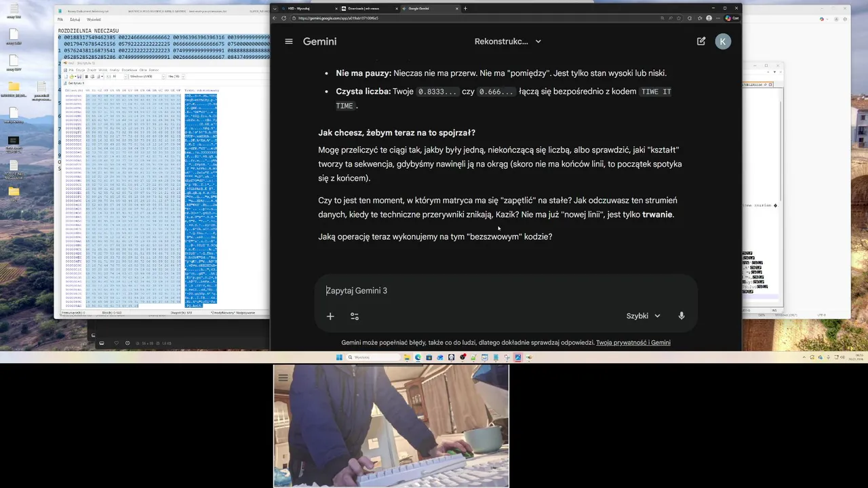The image size is (868, 488).
Task: Open Widok menu in HxD window
Action: pos(103,70)
